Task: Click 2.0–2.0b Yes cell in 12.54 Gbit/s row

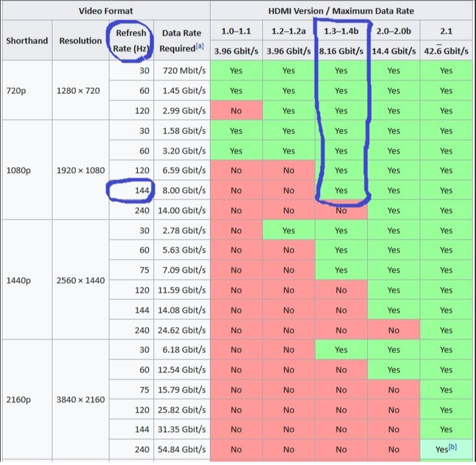Action: pyautogui.click(x=394, y=370)
